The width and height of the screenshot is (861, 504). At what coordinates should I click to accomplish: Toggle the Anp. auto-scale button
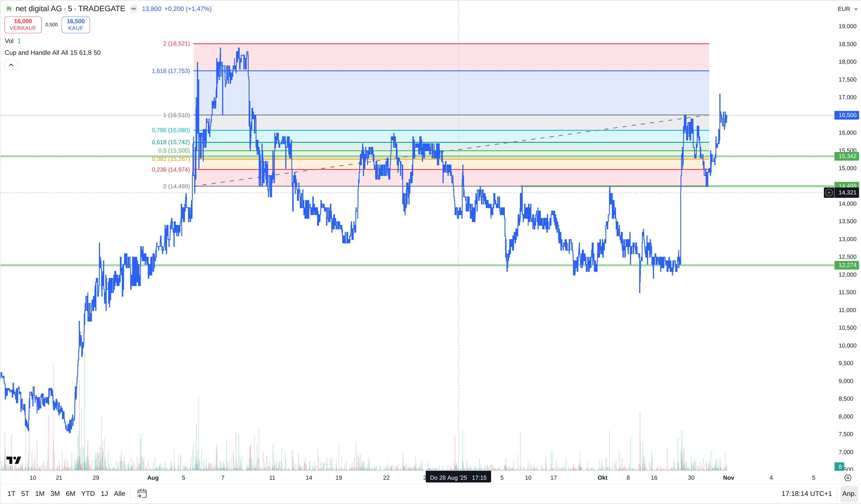coord(849,493)
